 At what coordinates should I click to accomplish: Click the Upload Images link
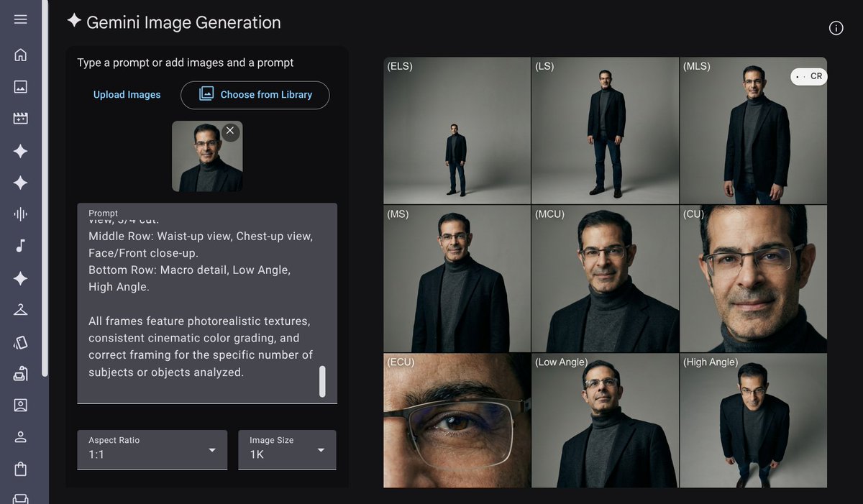point(127,95)
